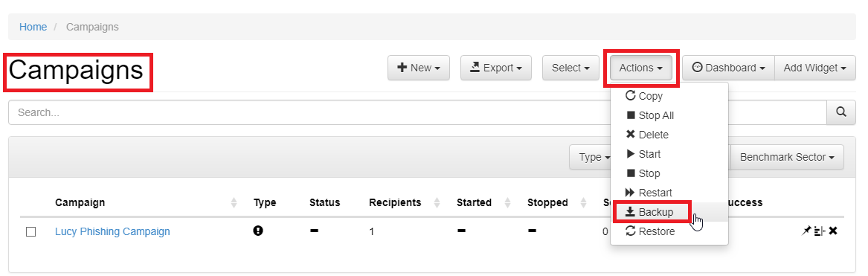Sort by Campaign column arrows
The image size is (868, 276).
pyautogui.click(x=234, y=203)
